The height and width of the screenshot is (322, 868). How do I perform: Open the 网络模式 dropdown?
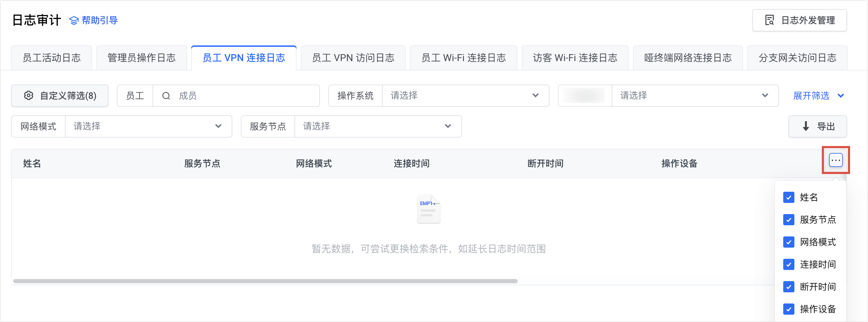pos(148,126)
